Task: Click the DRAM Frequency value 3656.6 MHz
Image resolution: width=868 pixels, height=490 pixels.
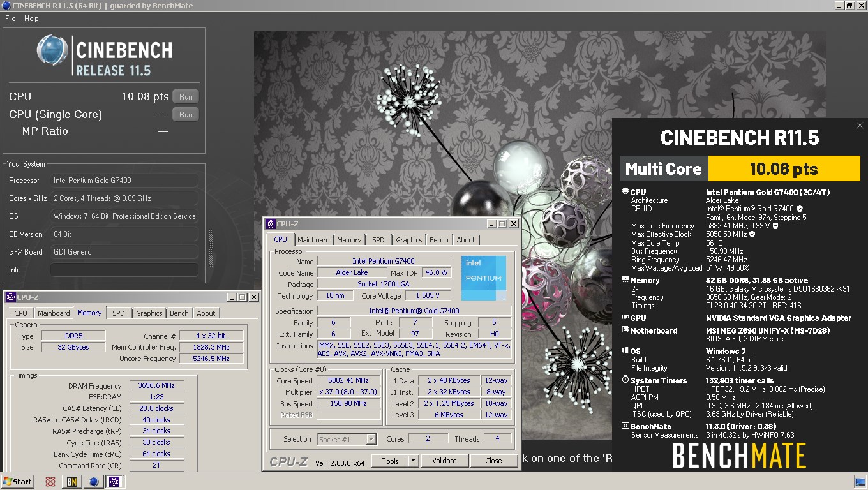Action: click(156, 386)
